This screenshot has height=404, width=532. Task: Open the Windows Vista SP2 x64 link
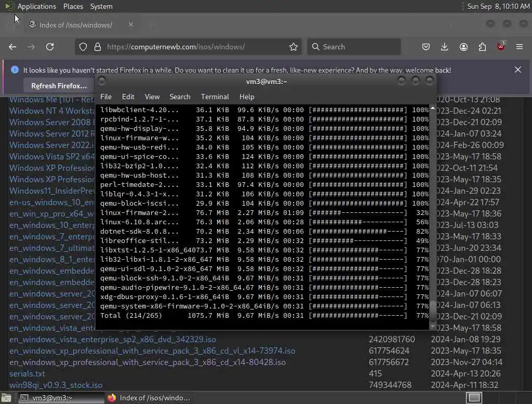pos(52,156)
